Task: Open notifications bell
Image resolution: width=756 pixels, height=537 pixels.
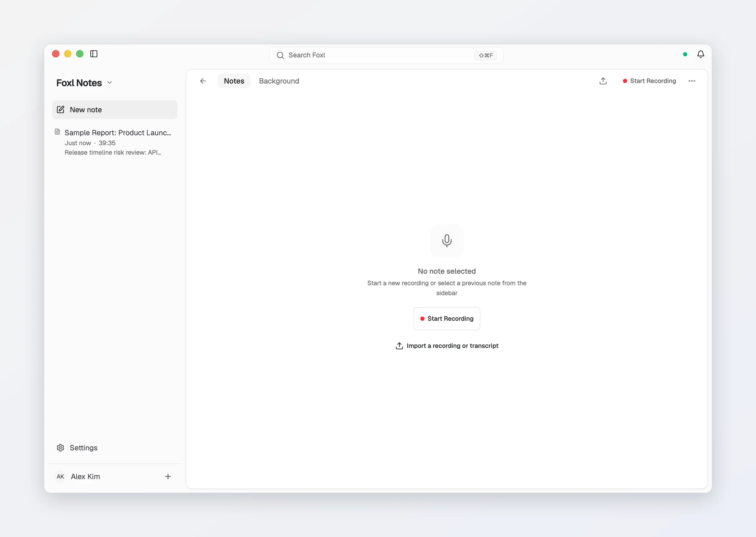Action: click(x=701, y=54)
